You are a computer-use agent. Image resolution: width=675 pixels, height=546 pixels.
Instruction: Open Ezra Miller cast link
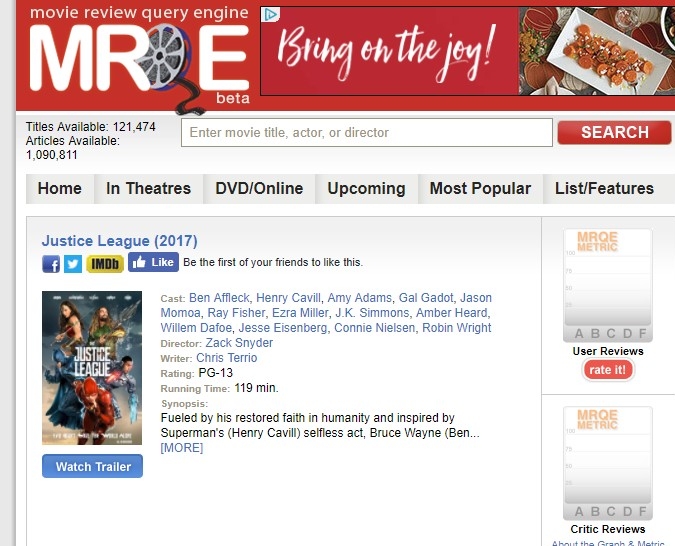tap(300, 313)
